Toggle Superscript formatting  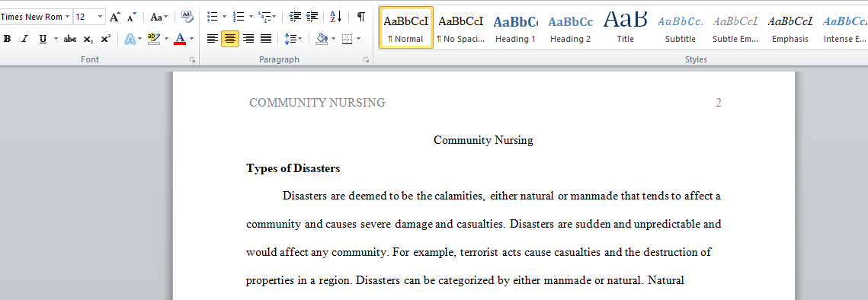tap(106, 39)
